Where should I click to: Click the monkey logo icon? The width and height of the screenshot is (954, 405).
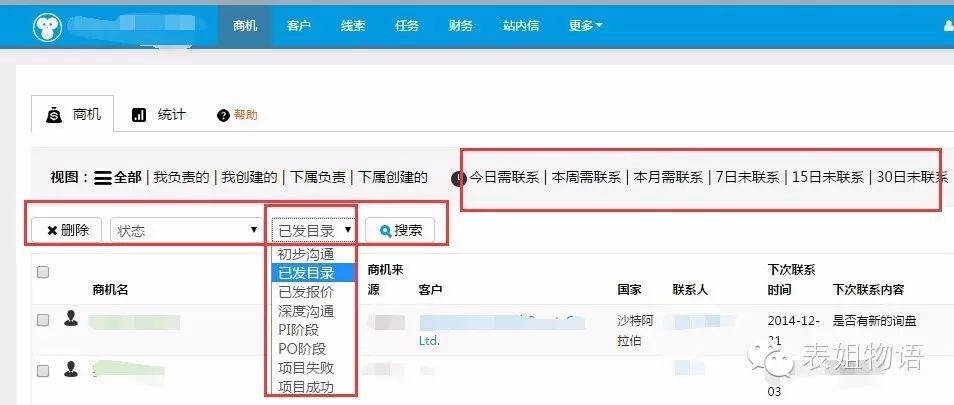click(48, 27)
